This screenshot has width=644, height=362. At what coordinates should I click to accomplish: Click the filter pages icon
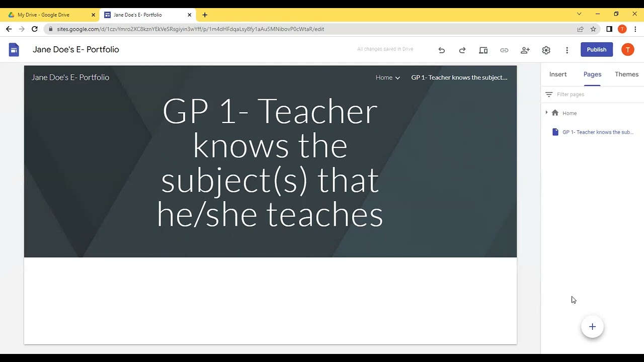549,95
